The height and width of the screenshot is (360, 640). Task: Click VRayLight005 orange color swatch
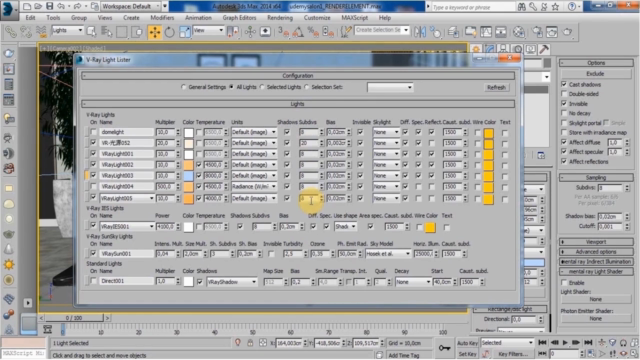point(188,198)
